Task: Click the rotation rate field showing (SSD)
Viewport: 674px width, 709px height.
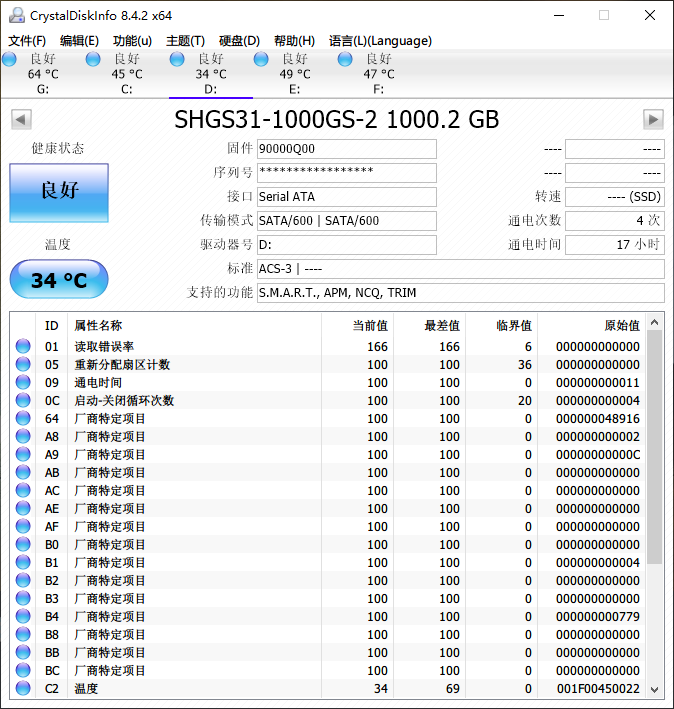Action: click(615, 197)
